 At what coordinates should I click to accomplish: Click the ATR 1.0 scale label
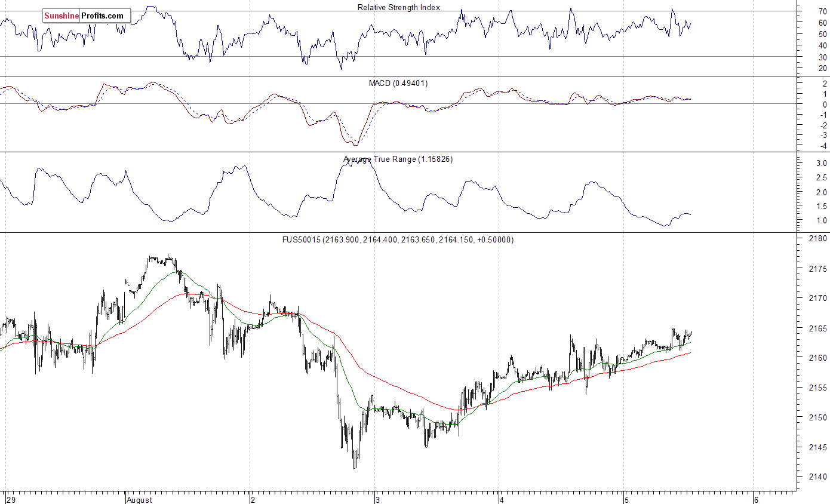tap(822, 221)
